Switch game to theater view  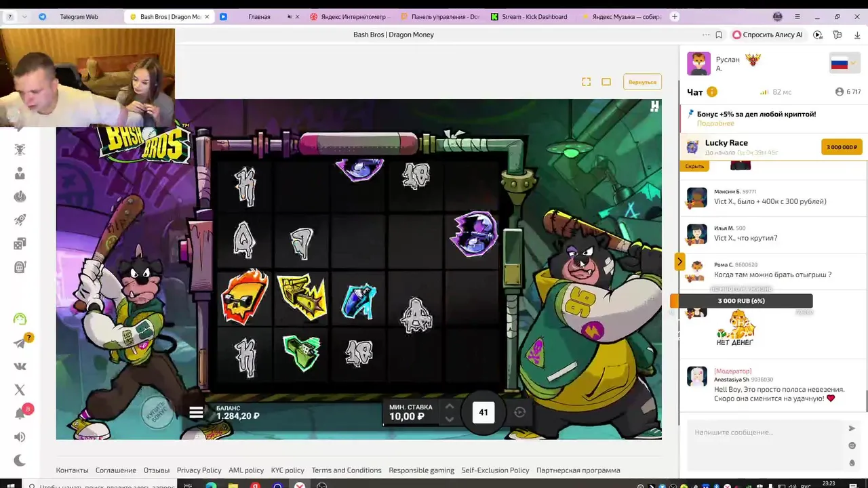[x=606, y=82]
